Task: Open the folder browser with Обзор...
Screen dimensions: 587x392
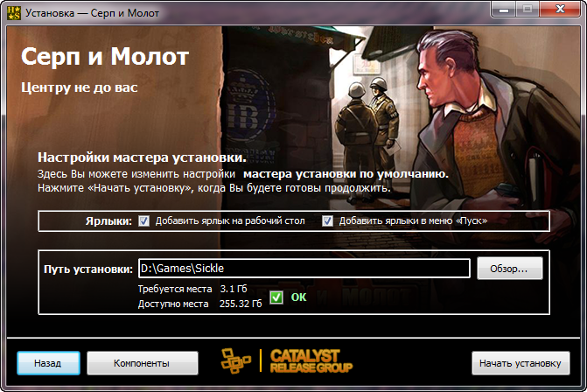Action: pyautogui.click(x=509, y=269)
